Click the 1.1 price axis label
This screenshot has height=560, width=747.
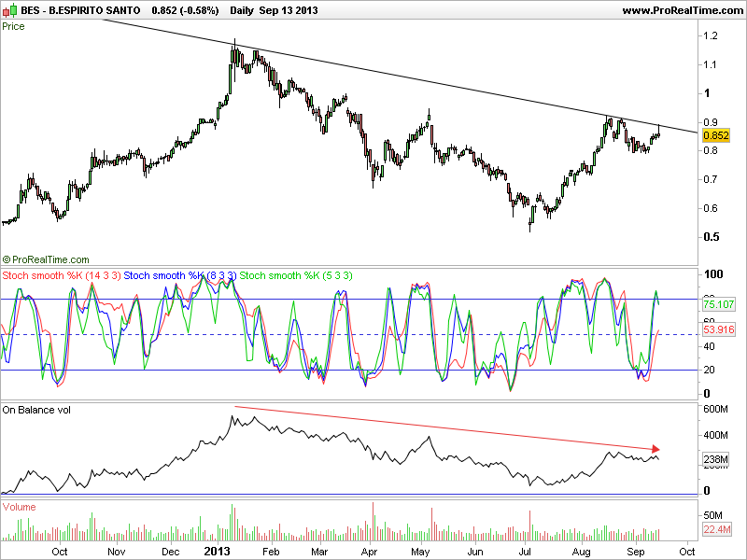click(710, 64)
